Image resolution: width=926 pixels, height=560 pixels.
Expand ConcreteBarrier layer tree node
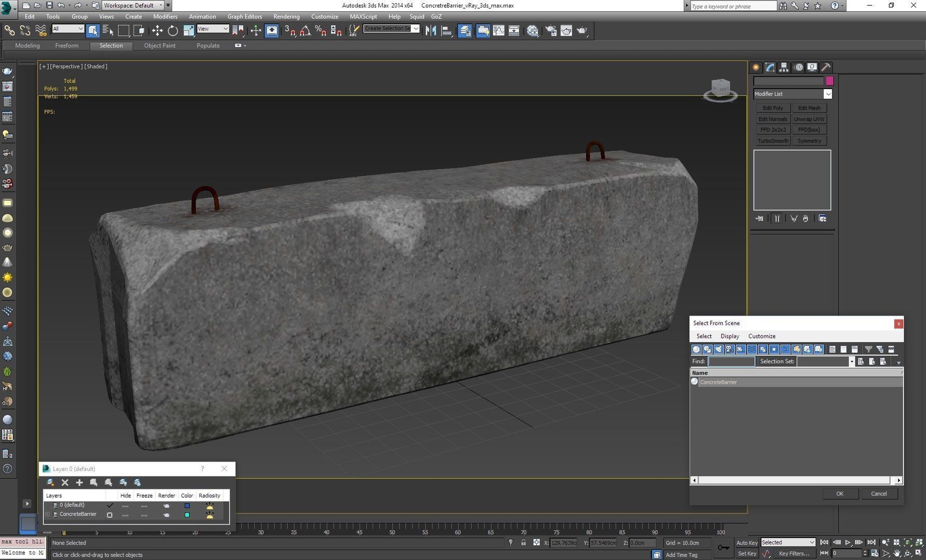pyautogui.click(x=48, y=514)
